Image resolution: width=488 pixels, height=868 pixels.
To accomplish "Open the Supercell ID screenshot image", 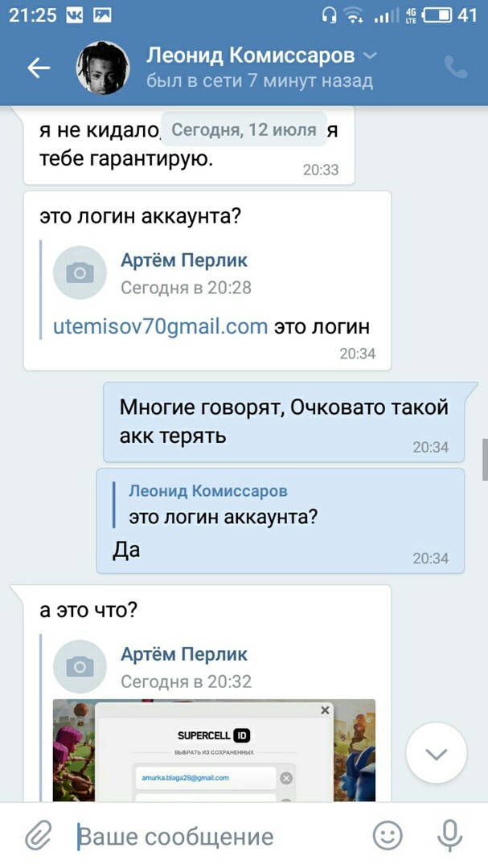I will pyautogui.click(x=214, y=750).
